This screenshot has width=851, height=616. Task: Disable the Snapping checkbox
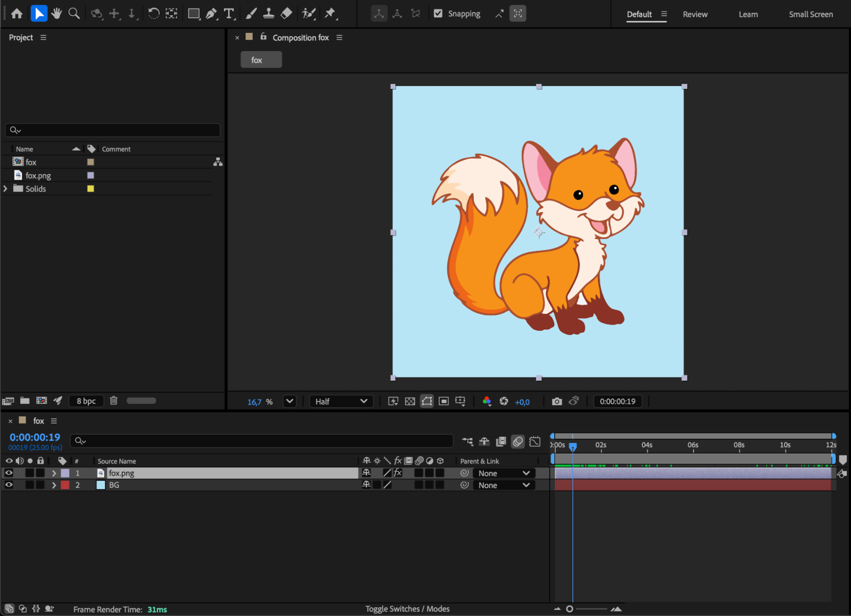(x=438, y=14)
